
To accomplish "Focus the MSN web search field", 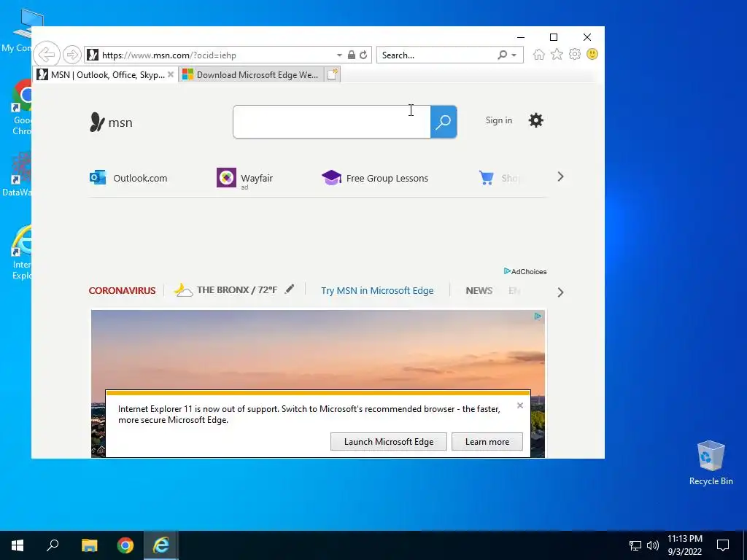I will tap(332, 122).
